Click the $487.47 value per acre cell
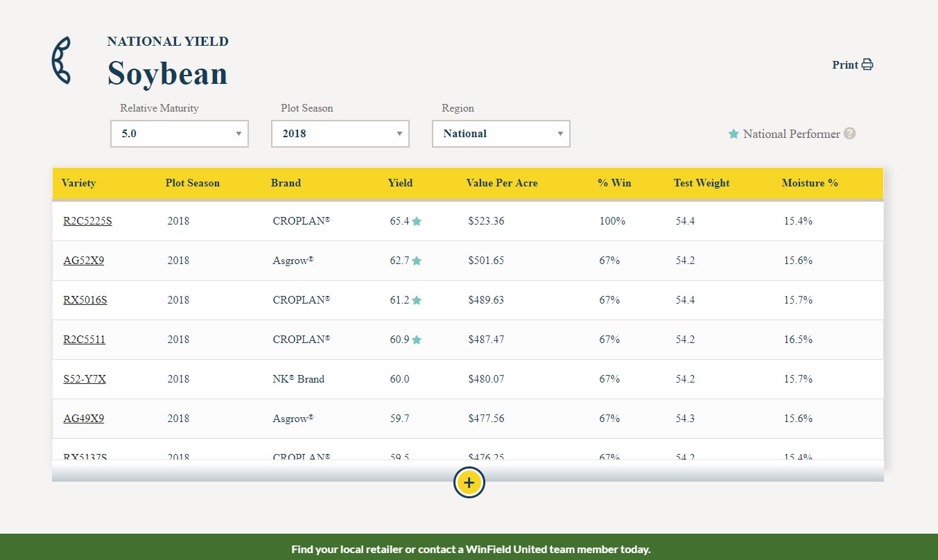 486,340
